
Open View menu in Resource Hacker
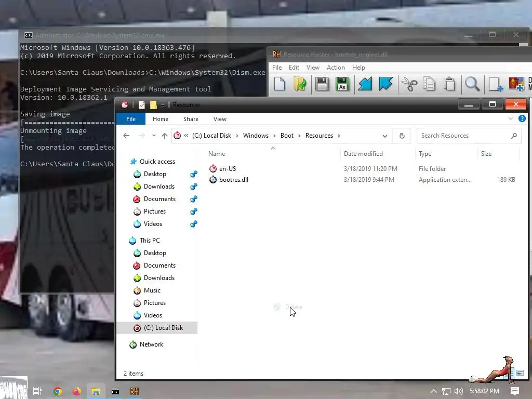click(313, 68)
